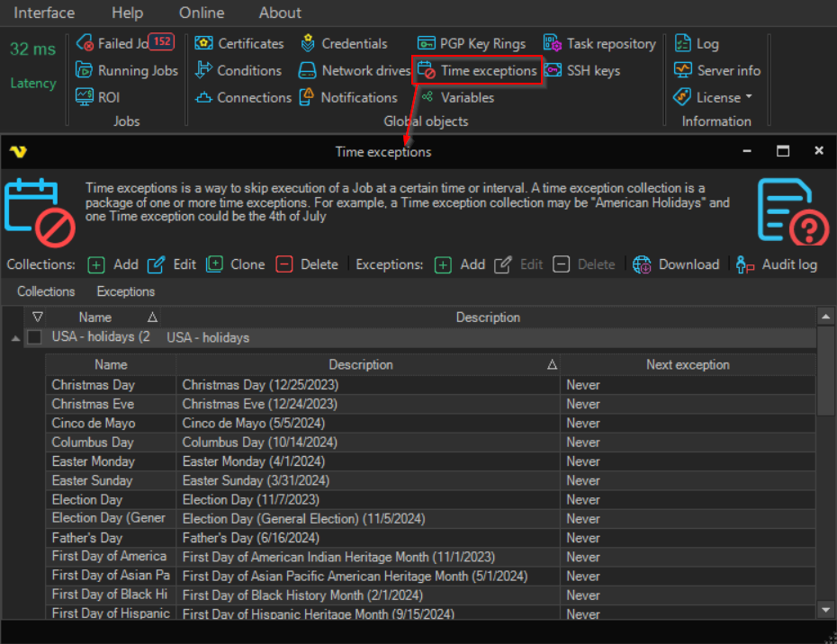
Task: Open the Task repository
Action: [x=599, y=43]
